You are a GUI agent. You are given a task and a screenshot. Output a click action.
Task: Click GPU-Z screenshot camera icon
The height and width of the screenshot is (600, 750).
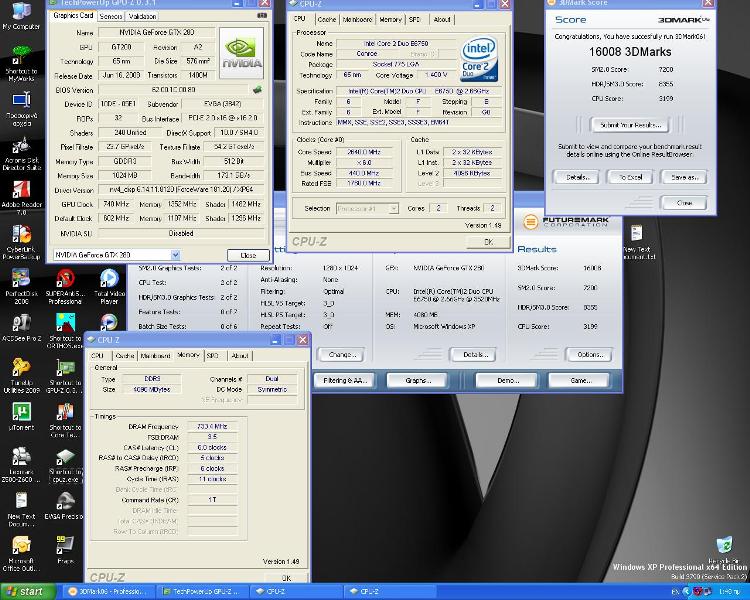(x=262, y=15)
